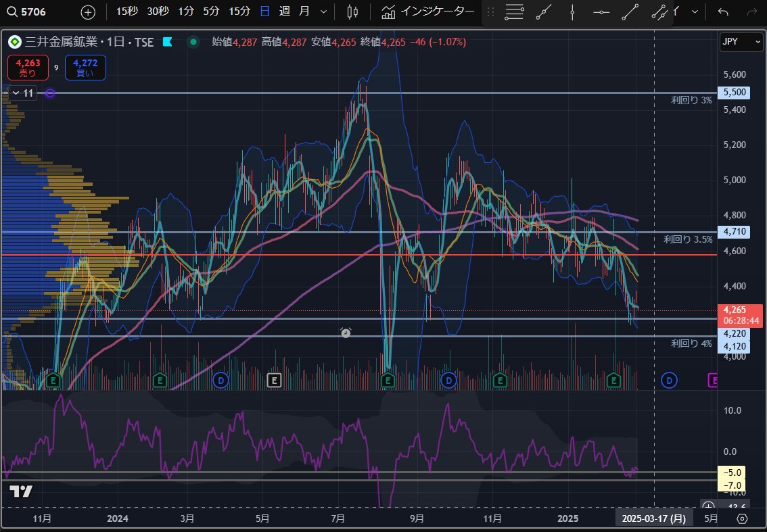Click the cyan flag symbol marker
The image size is (767, 532).
(167, 42)
